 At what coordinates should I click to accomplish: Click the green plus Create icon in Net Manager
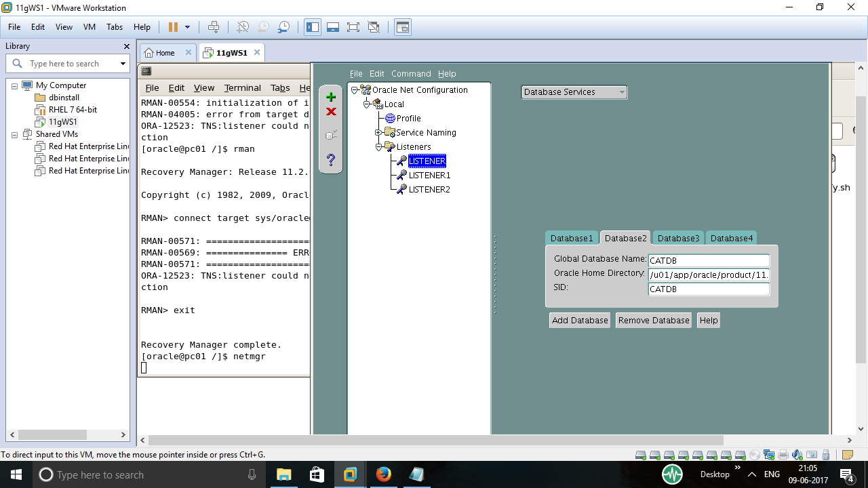331,97
